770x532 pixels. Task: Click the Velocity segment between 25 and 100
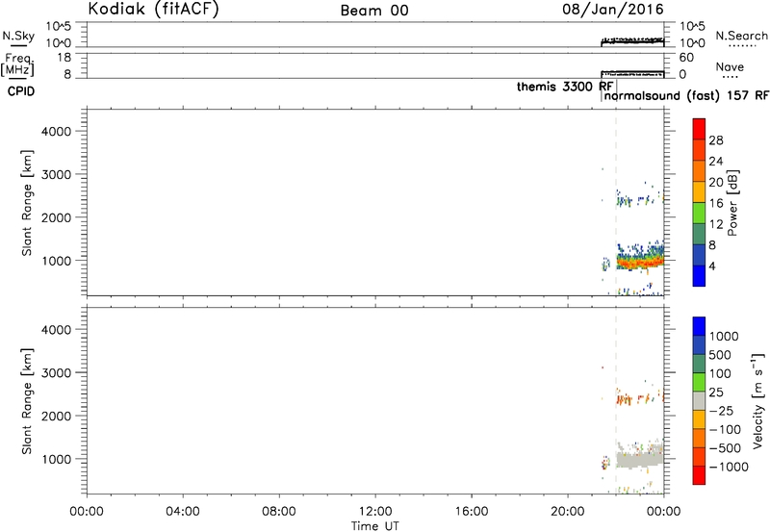pos(699,382)
